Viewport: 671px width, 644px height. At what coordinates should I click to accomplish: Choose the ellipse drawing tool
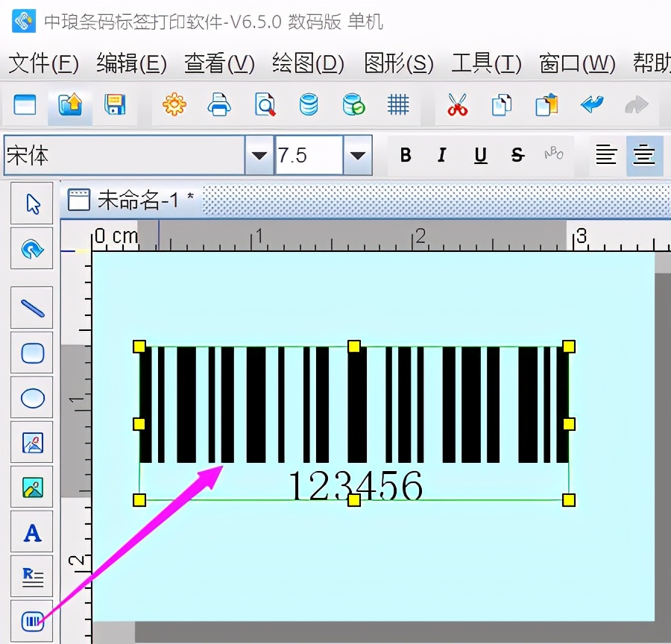31,397
